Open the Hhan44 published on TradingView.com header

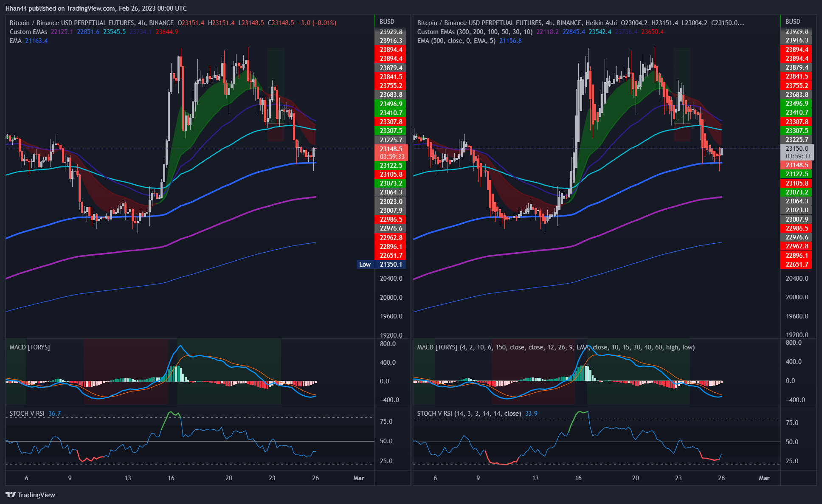[x=96, y=8]
